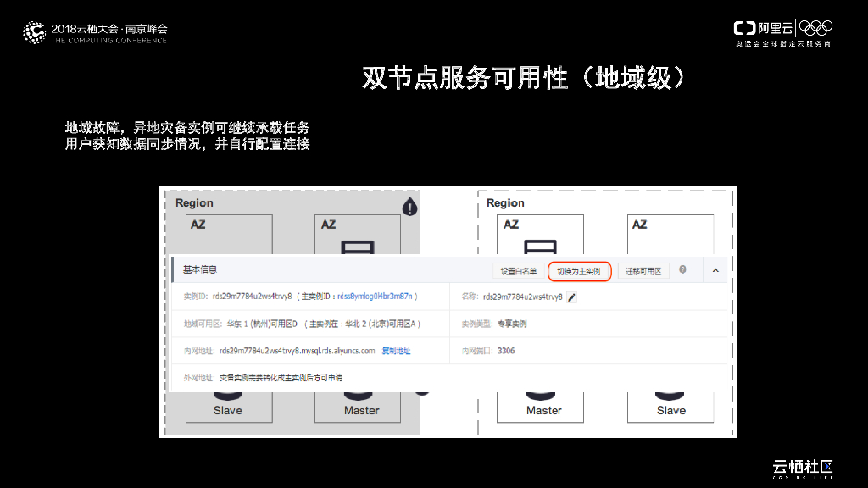Click the Master label in right Region

(543, 411)
